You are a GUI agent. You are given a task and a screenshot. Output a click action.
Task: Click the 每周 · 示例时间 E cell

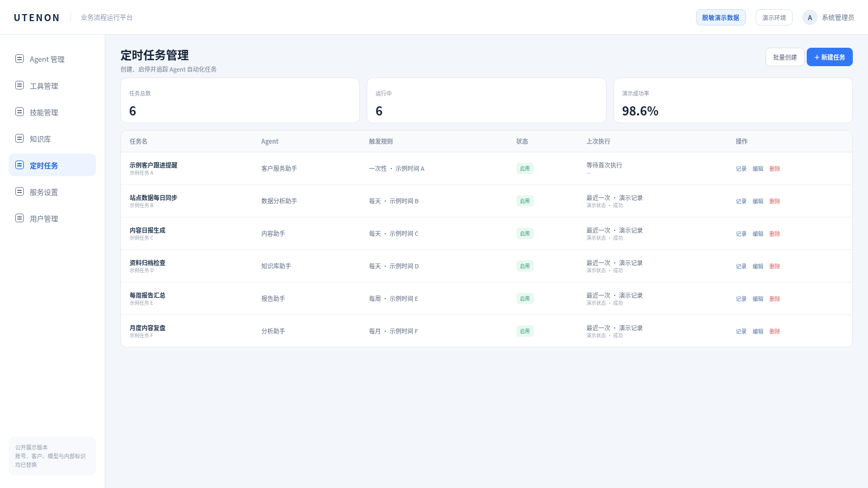click(394, 299)
